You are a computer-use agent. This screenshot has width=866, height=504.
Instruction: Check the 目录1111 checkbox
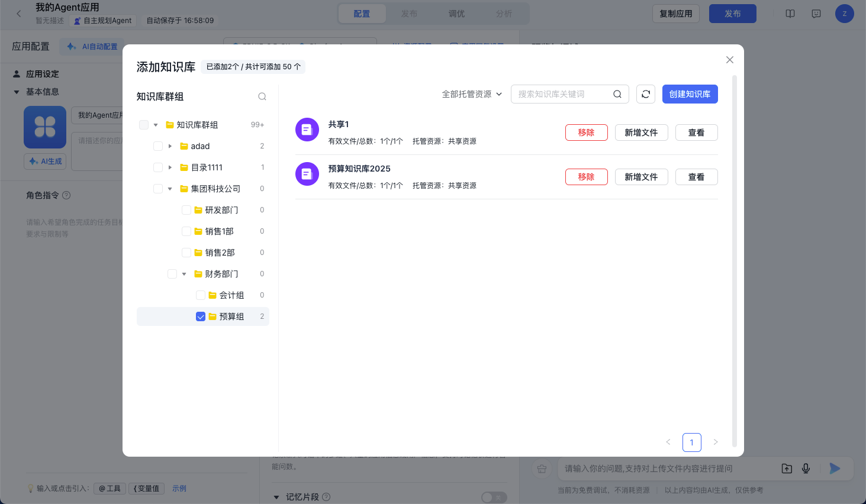(x=158, y=167)
